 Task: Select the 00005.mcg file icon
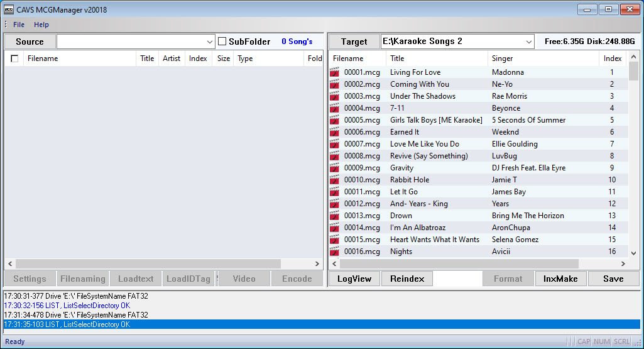coord(334,120)
